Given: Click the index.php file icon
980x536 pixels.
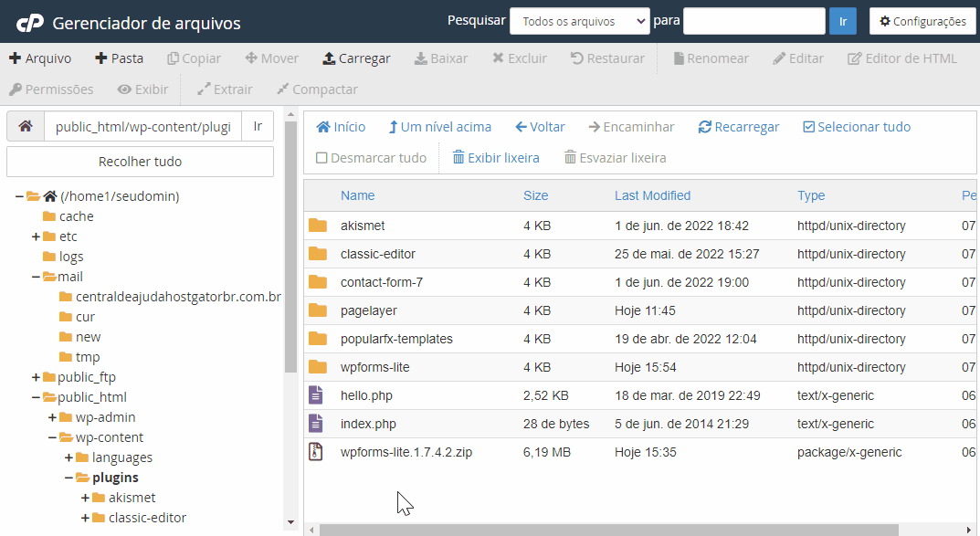Looking at the screenshot, I should coord(316,423).
